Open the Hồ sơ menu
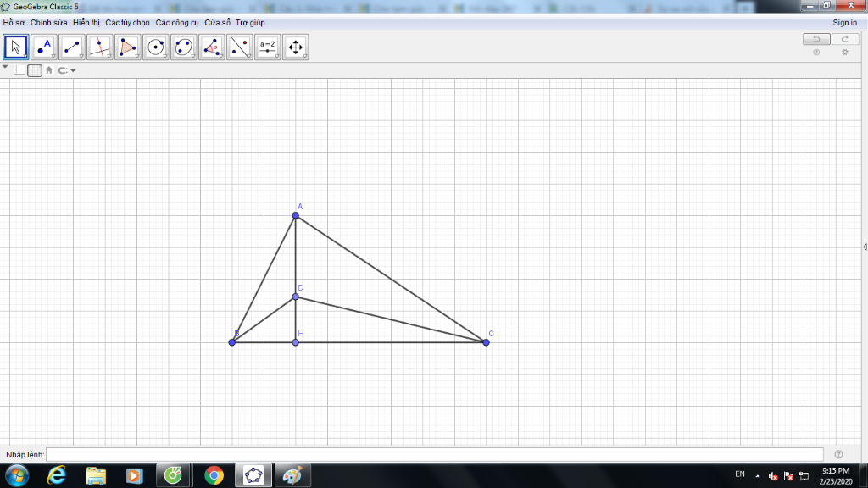 14,23
